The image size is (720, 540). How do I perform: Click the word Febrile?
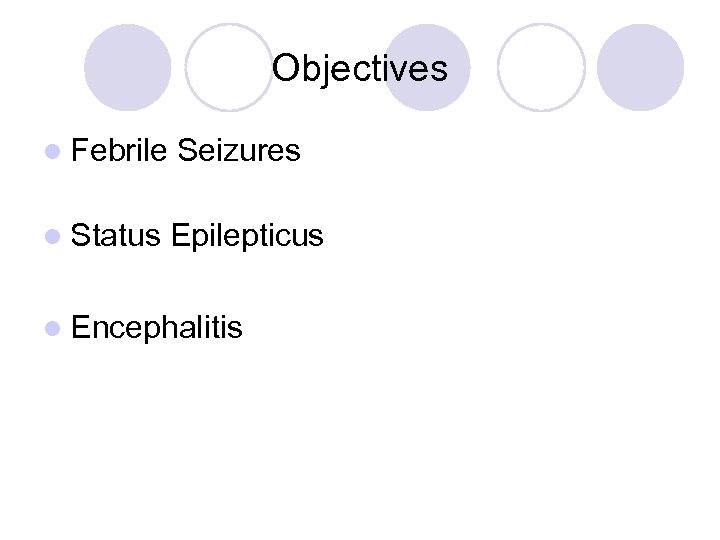pos(119,151)
